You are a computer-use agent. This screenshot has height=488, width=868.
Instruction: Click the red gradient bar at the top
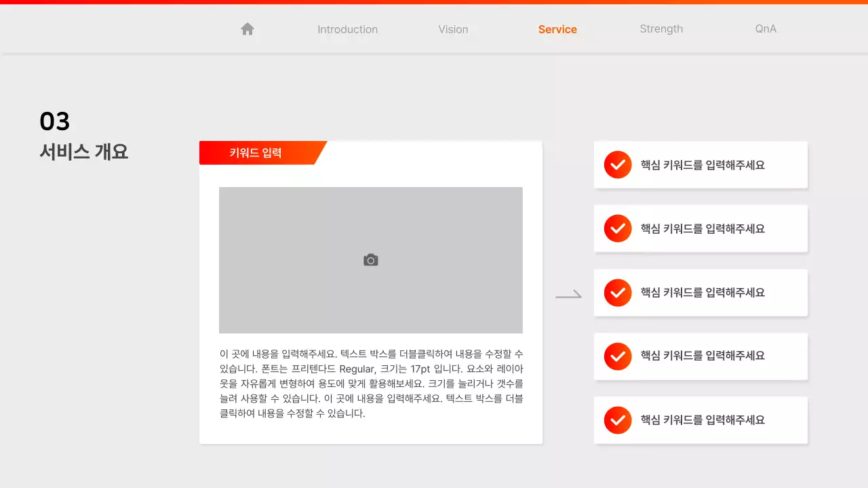(x=434, y=2)
